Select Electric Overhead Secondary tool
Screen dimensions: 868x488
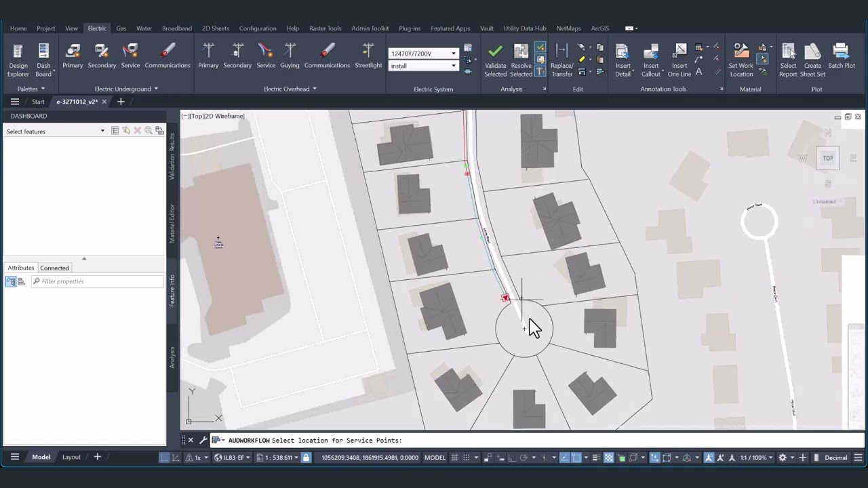point(237,56)
